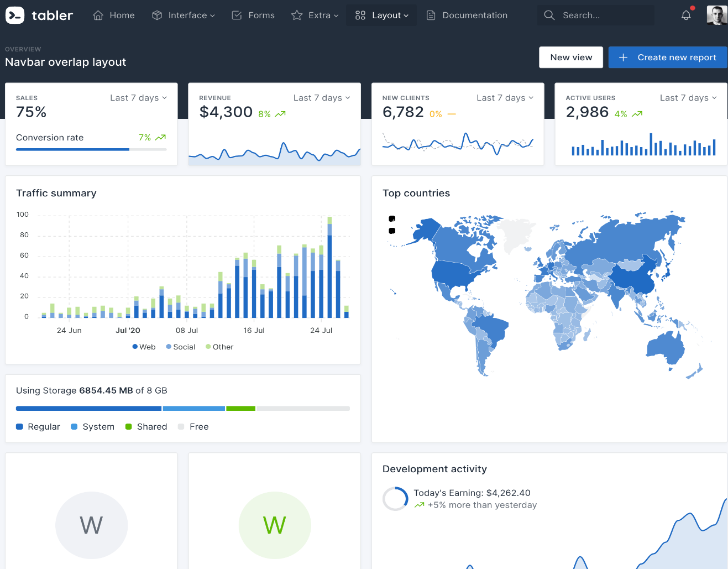The height and width of the screenshot is (569, 728).
Task: Click the Forms checkbox icon
Action: [237, 15]
